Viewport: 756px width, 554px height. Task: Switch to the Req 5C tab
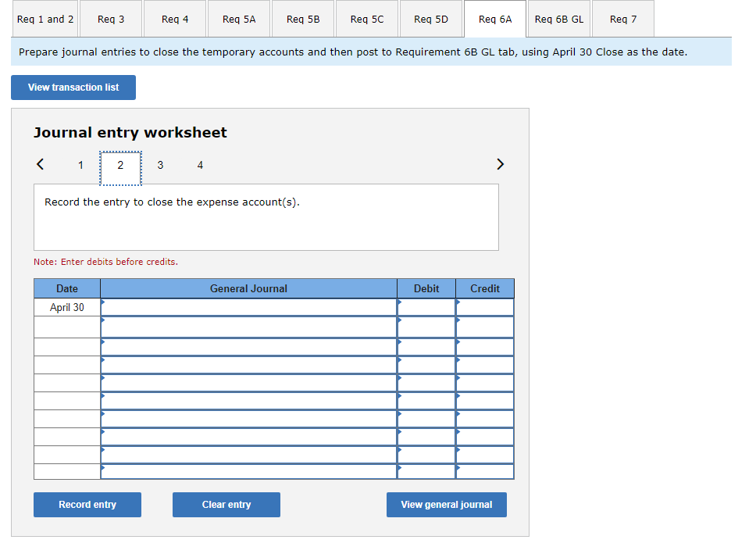[367, 20]
